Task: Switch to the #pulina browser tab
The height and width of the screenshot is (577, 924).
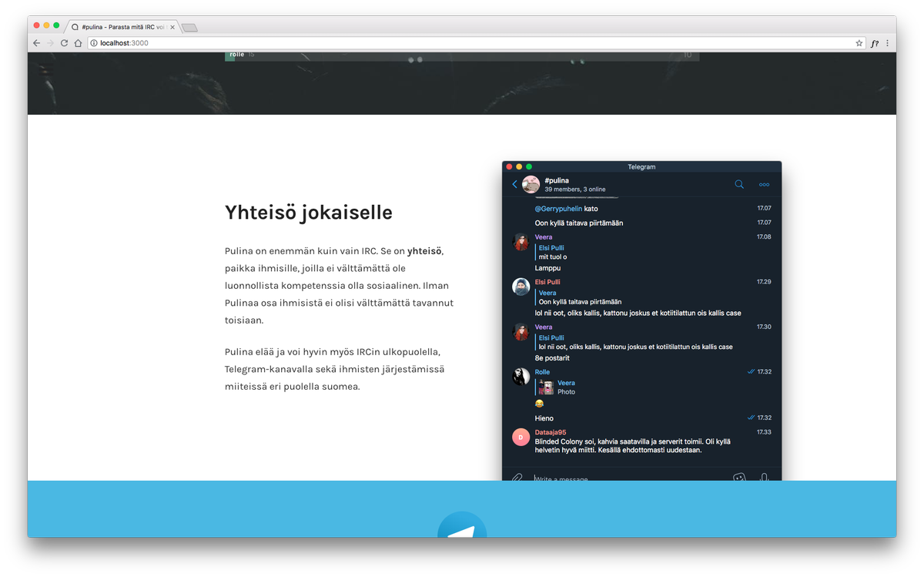Action: 122,27
